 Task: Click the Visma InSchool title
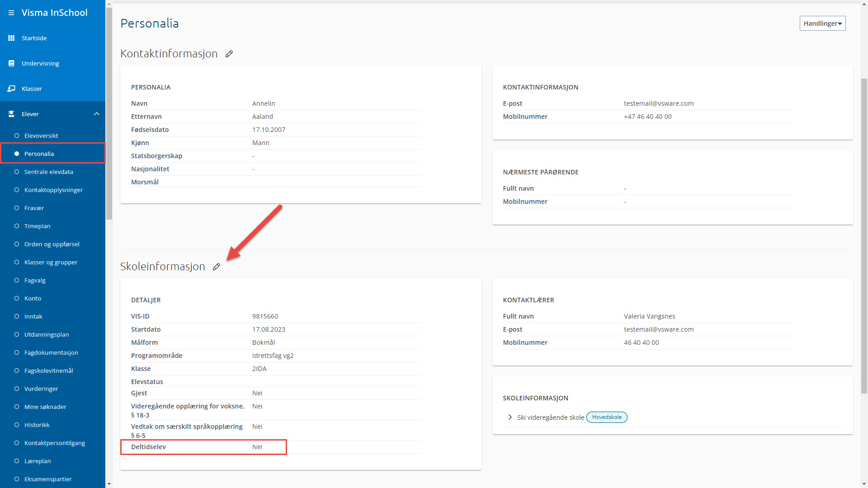55,13
